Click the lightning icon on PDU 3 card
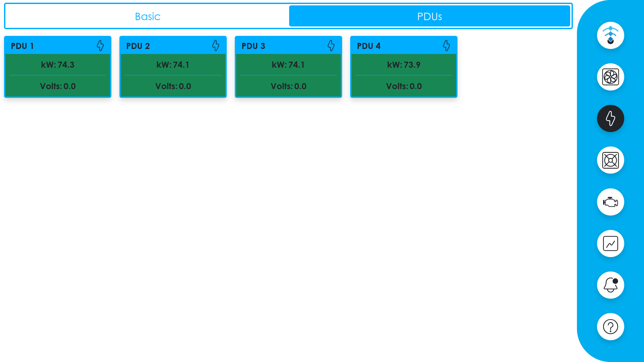 [x=331, y=46]
